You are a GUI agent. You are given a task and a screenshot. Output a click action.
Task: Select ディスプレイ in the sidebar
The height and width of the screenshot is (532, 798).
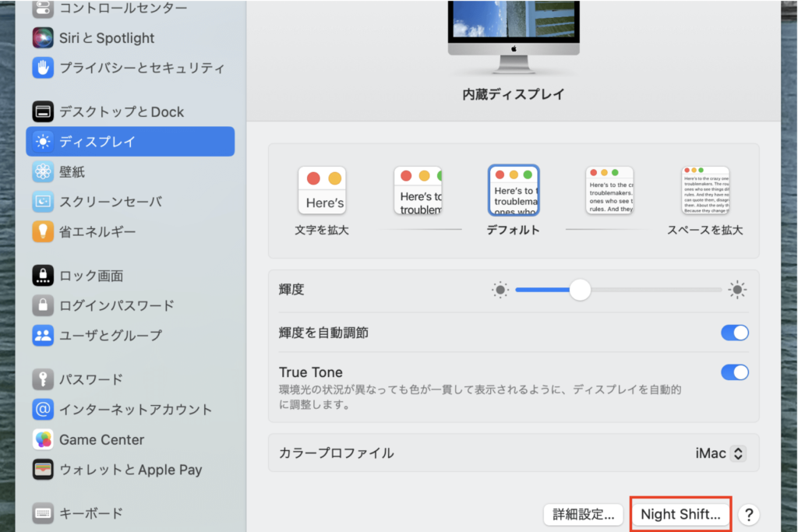(x=130, y=141)
